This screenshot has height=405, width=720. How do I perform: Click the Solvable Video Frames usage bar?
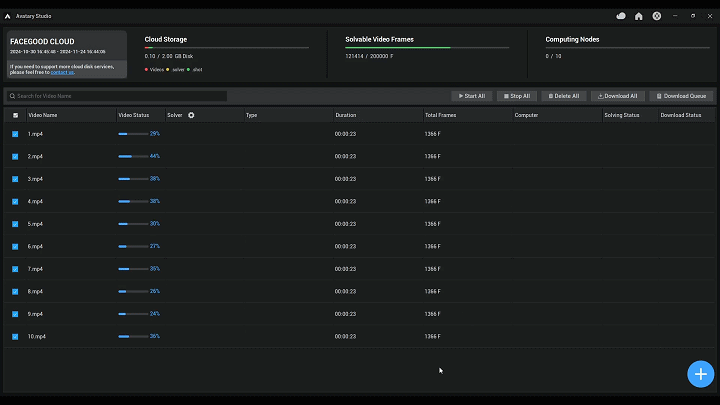427,47
